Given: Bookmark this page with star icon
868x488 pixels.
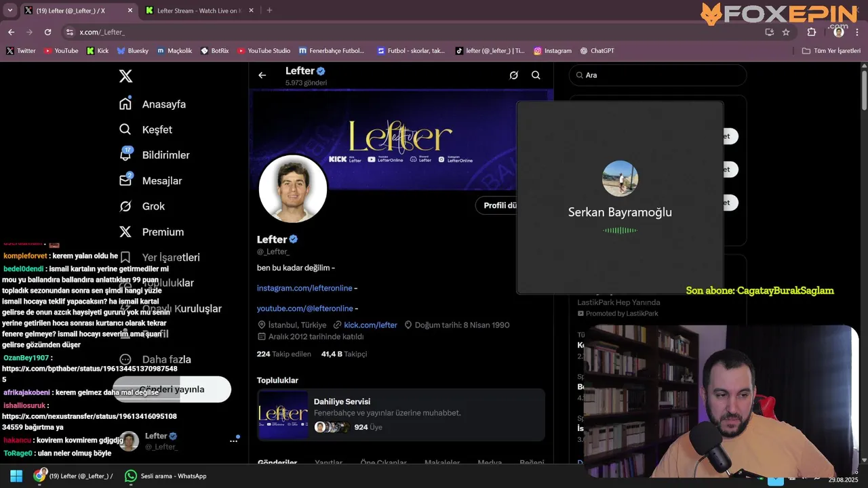Looking at the screenshot, I should tap(786, 32).
